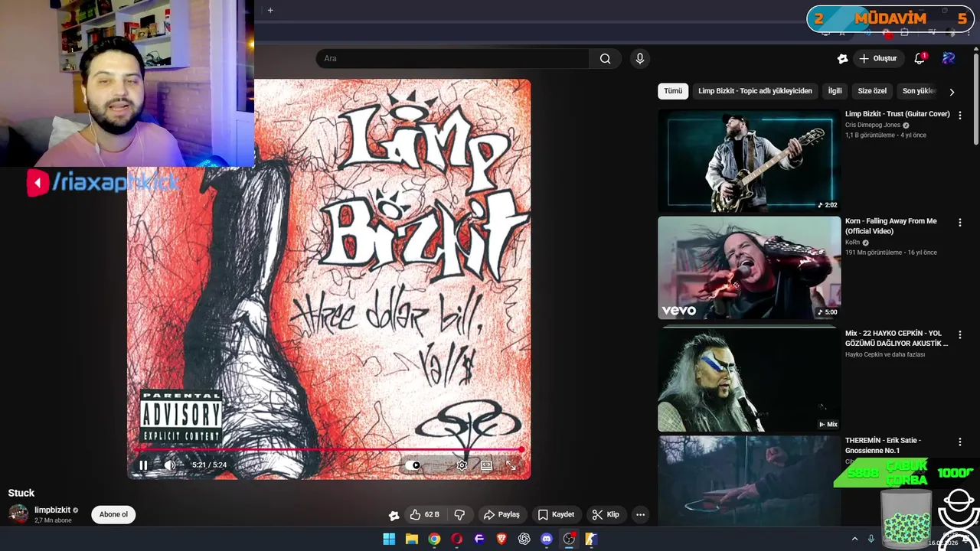This screenshot has width=980, height=551.
Task: Mute the video volume speaker icon
Action: [x=169, y=465]
